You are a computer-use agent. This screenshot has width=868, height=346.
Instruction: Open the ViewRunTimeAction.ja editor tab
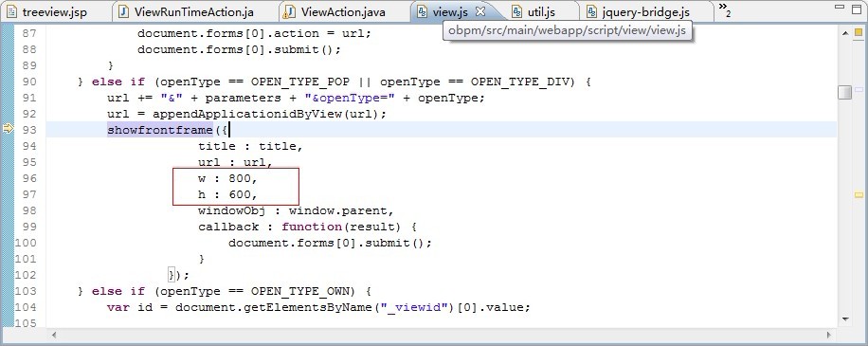tap(193, 11)
